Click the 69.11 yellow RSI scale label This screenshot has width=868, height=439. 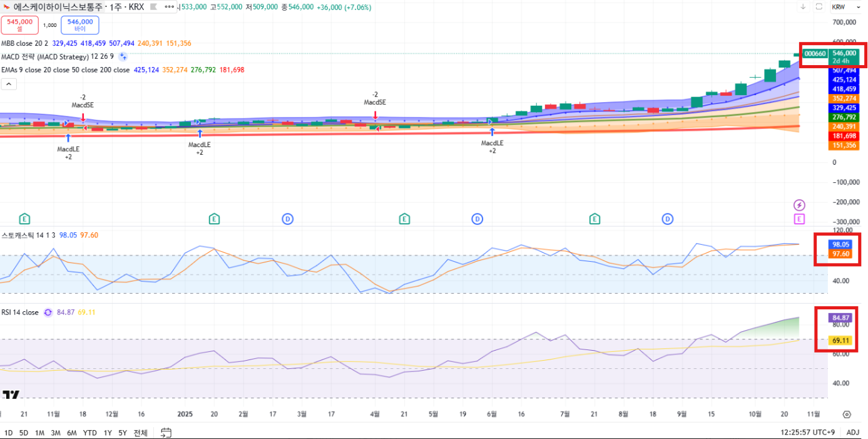[840, 341]
